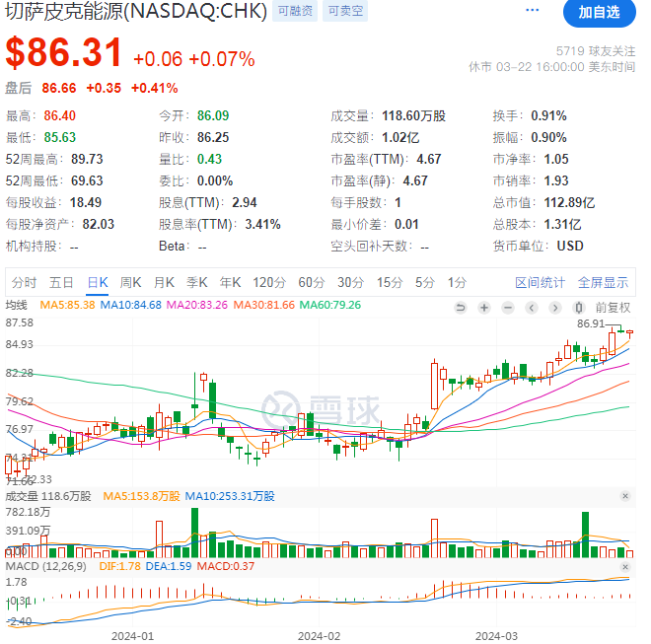Click the 5719 球友关注 followers text
Viewport: 651px width, 644px height.
[x=596, y=51]
